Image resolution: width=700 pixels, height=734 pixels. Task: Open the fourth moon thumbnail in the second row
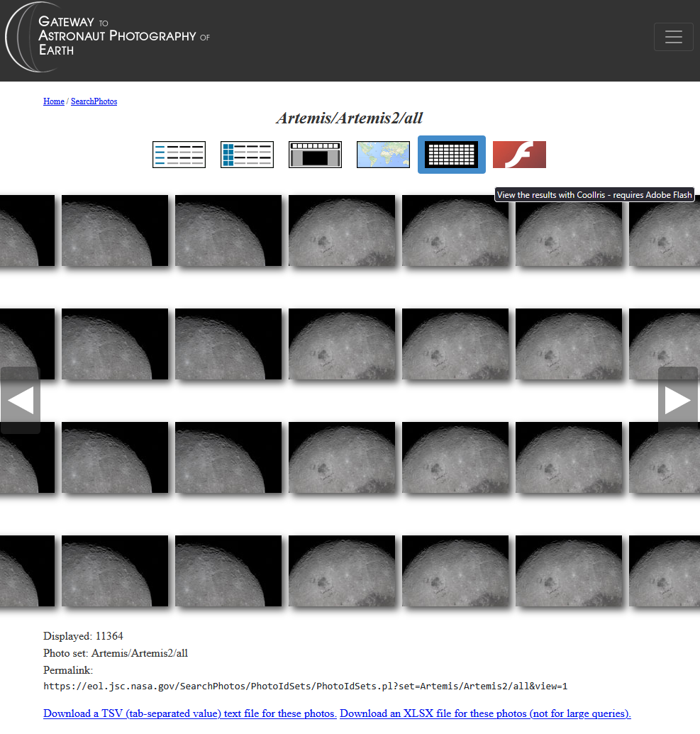click(x=342, y=344)
